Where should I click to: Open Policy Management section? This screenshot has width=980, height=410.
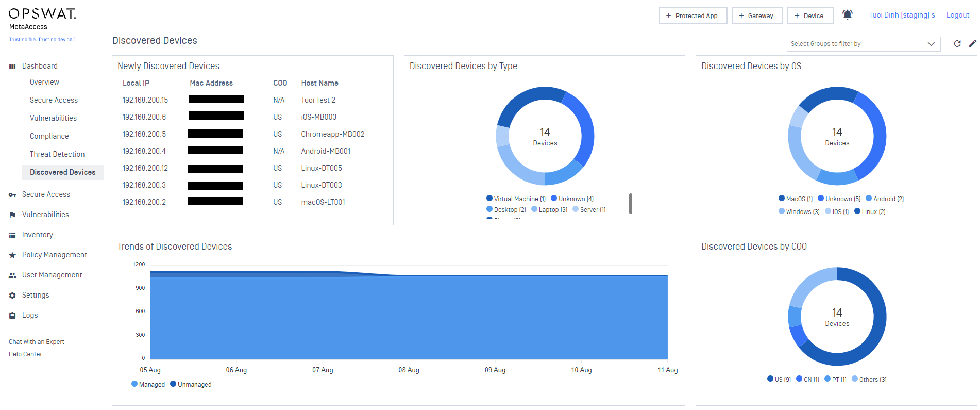(x=55, y=255)
